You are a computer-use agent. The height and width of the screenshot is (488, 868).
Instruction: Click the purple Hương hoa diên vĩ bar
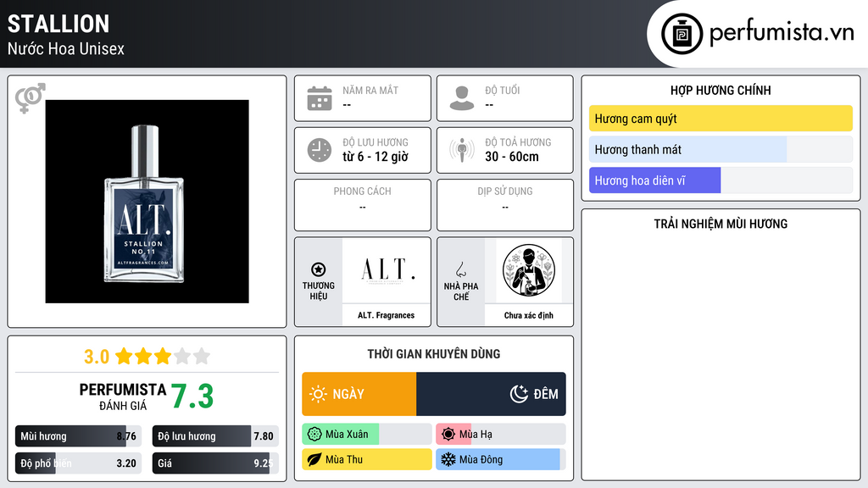pyautogui.click(x=721, y=180)
